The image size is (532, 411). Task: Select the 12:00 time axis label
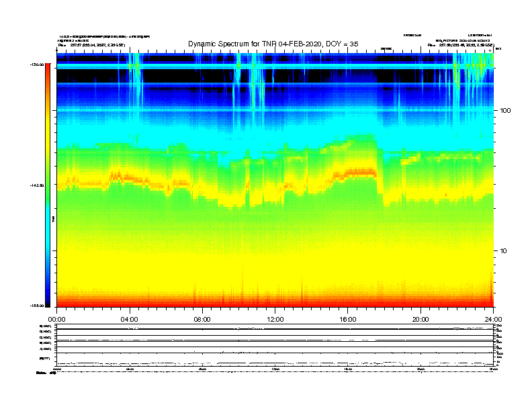[275, 320]
